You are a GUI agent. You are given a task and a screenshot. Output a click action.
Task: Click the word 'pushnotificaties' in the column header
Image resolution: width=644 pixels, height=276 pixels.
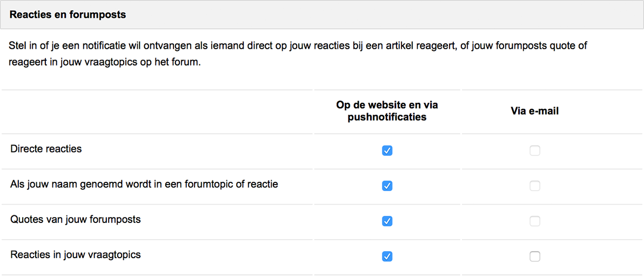(x=387, y=117)
